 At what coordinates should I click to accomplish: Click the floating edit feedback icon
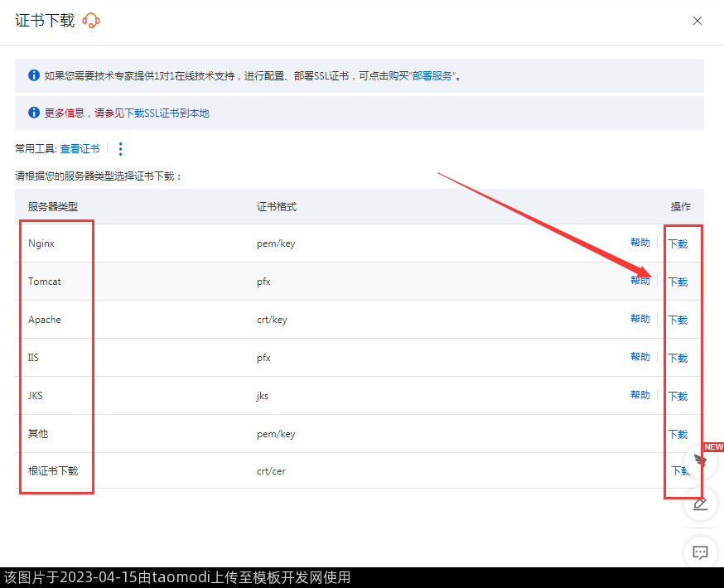click(x=700, y=504)
